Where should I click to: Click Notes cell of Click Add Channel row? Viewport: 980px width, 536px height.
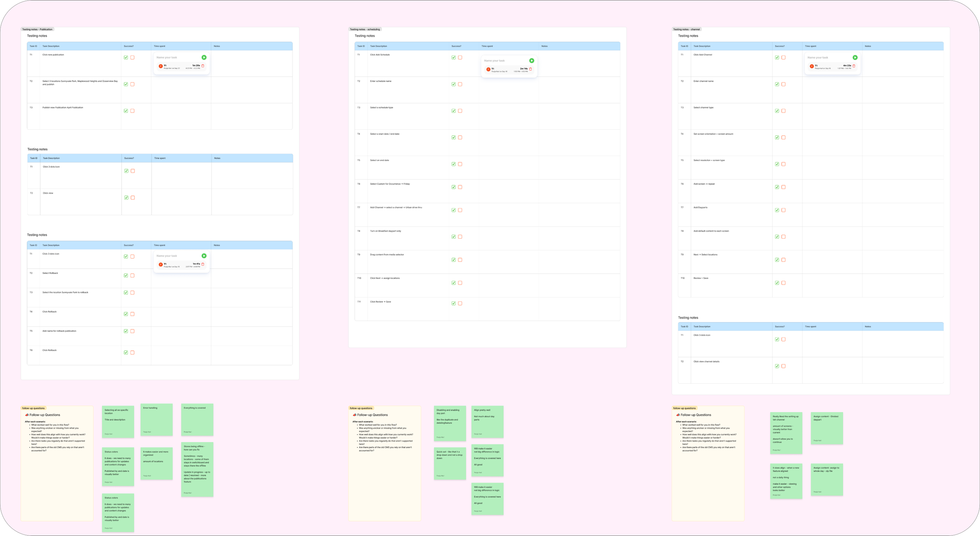pyautogui.click(x=902, y=63)
